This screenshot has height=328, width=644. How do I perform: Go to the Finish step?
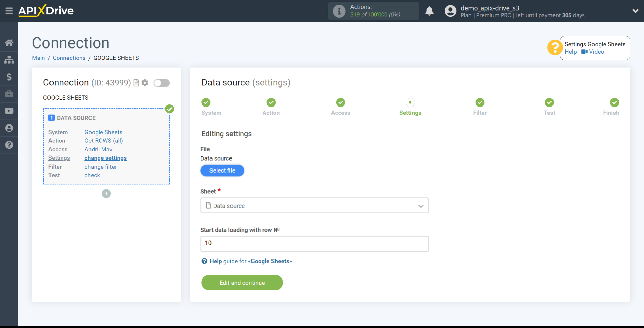(615, 102)
